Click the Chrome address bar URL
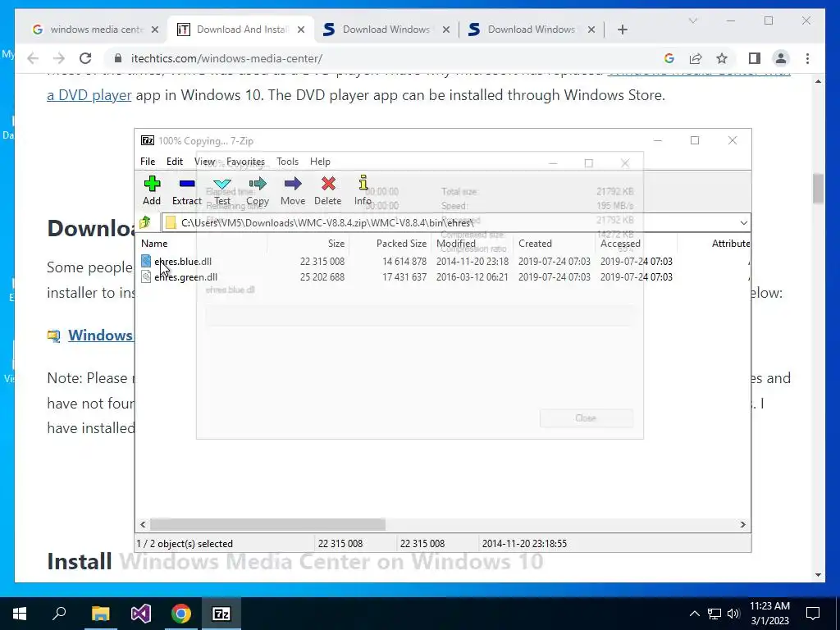 pyautogui.click(x=226, y=58)
